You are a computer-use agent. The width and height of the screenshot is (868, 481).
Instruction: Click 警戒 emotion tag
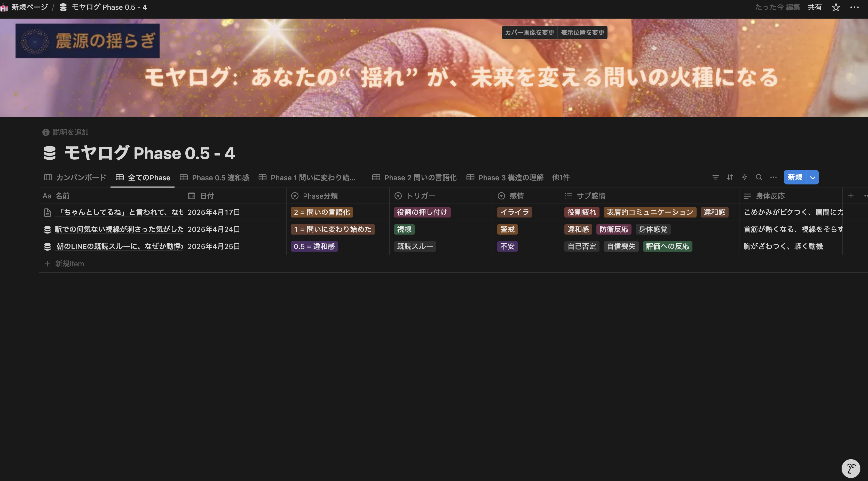(x=508, y=230)
